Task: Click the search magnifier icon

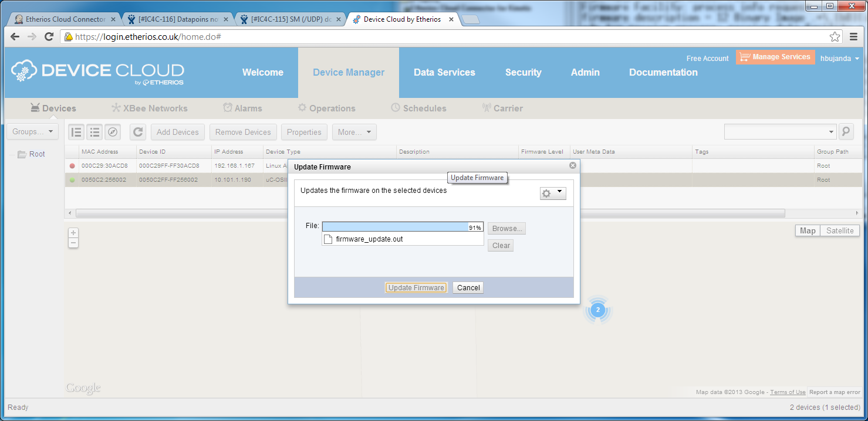Action: [x=846, y=132]
